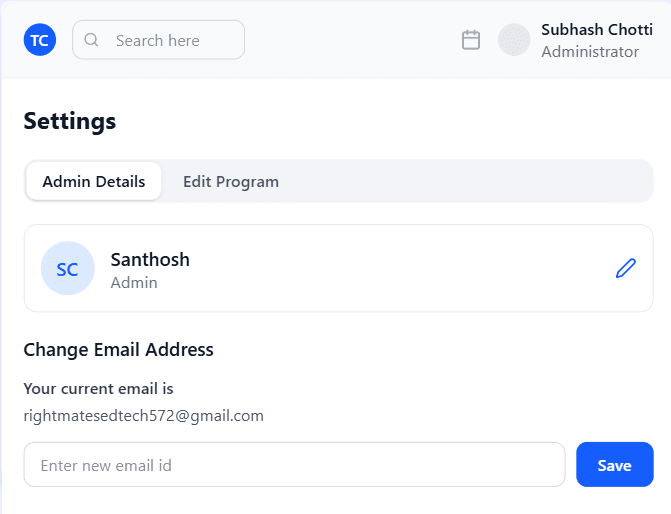
Task: Click the Administrator role label in header
Action: point(590,51)
